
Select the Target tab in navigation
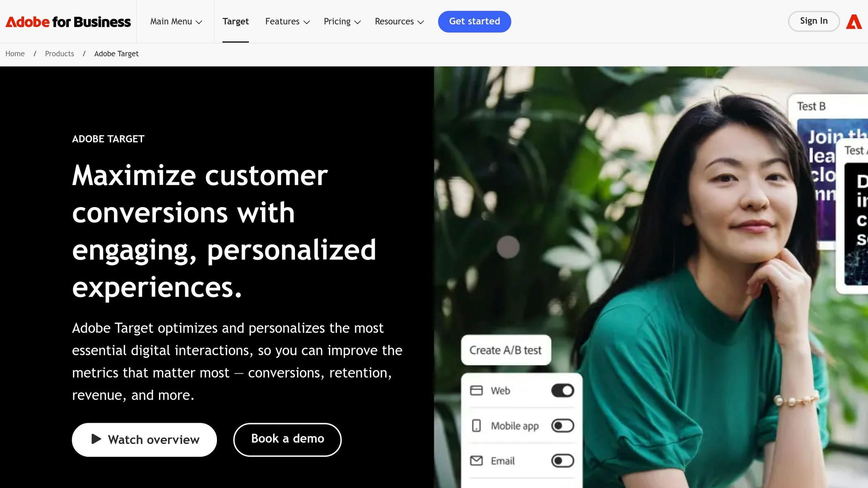(236, 22)
